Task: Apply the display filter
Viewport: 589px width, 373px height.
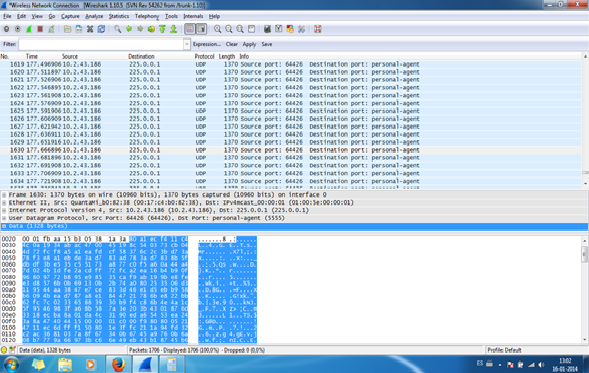Action: click(x=249, y=44)
